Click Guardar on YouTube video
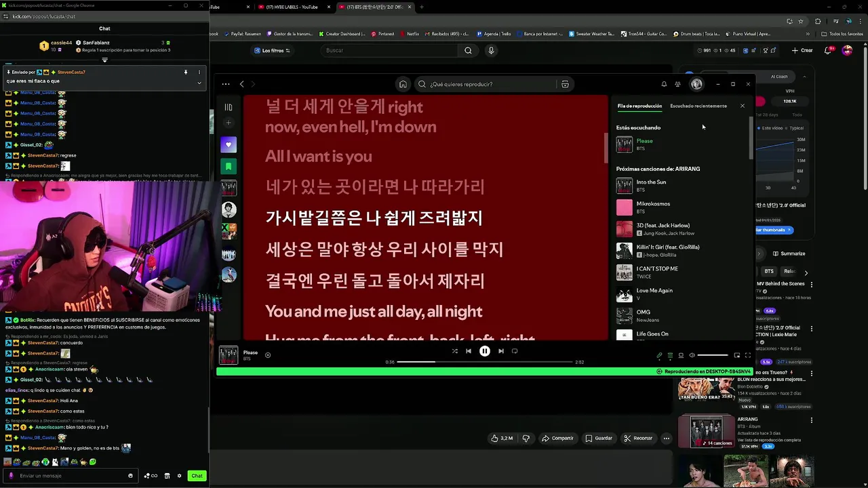This screenshot has width=868, height=488. pyautogui.click(x=599, y=438)
